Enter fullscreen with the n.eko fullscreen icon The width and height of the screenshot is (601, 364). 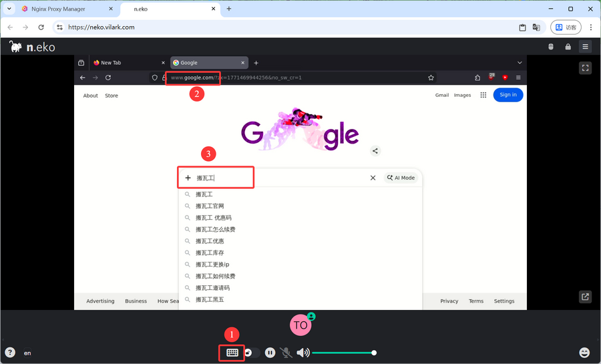(585, 67)
